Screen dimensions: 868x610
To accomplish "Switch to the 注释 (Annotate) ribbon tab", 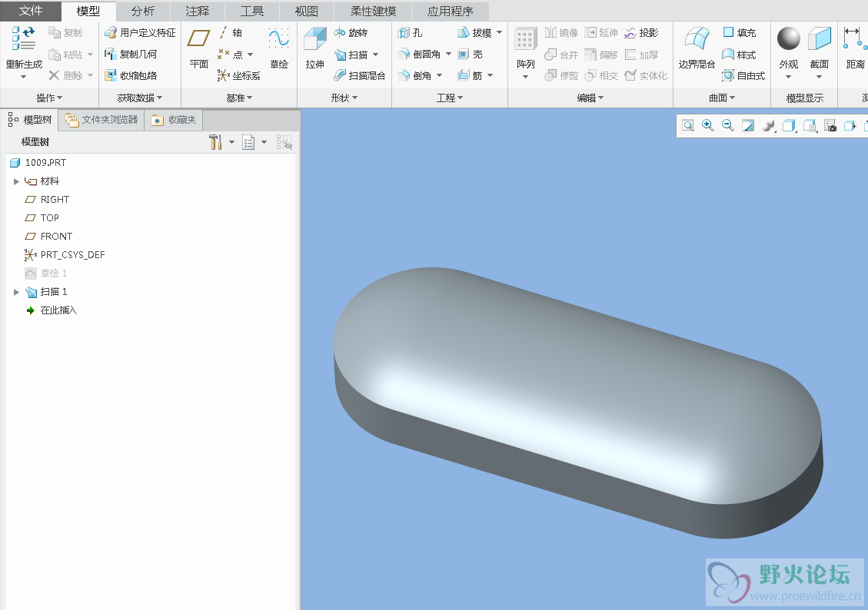I will (198, 11).
